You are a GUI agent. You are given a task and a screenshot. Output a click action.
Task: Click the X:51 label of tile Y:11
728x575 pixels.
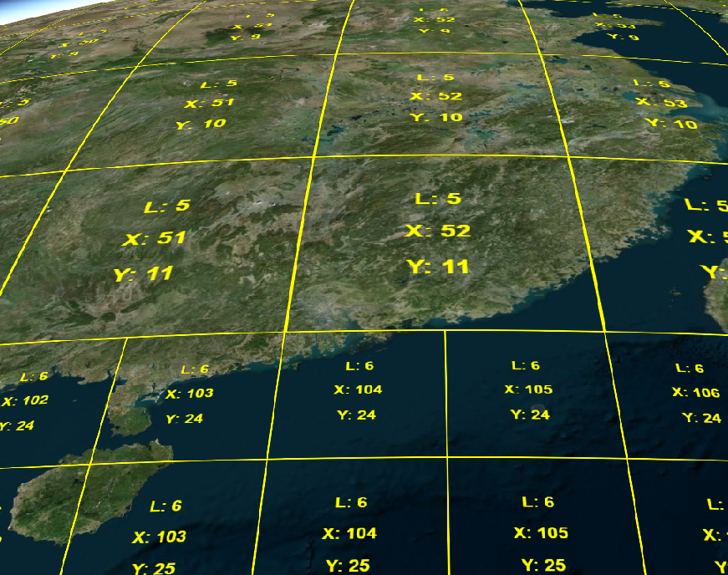pos(155,237)
